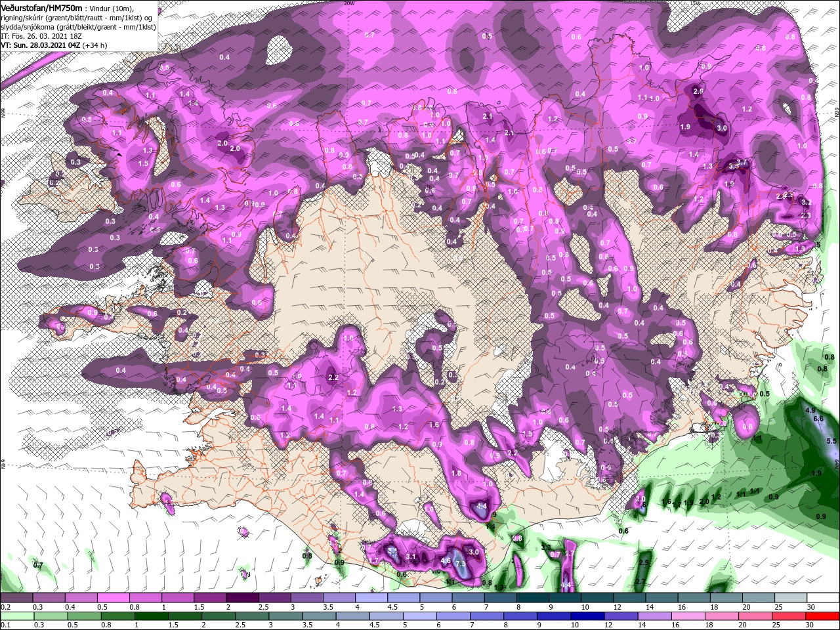Click the 3.2 snow value near the east edge
The width and height of the screenshot is (840, 630).
coord(807,203)
